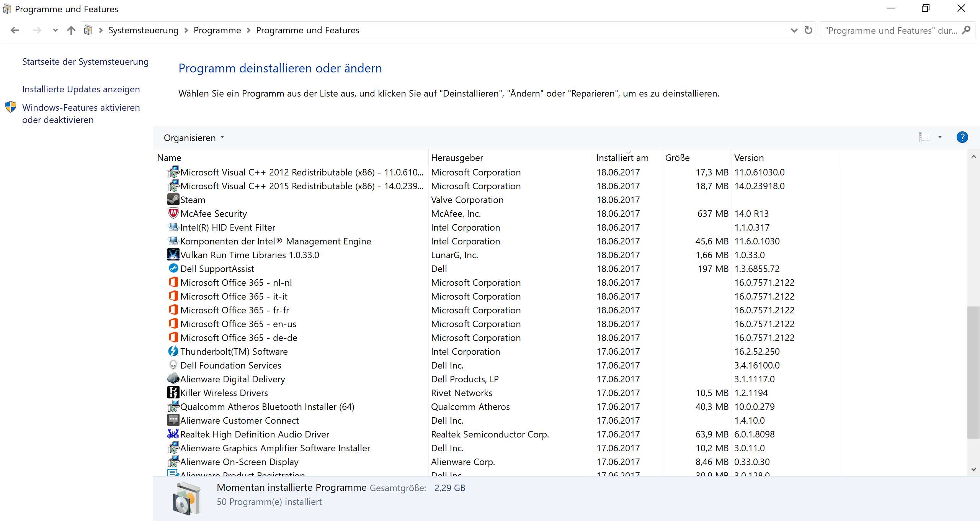Click the Alienware Digital Delivery cloud icon

173,379
